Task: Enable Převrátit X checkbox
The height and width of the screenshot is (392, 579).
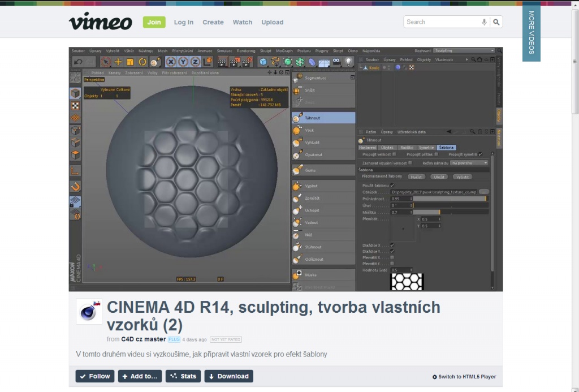Action: [x=392, y=257]
